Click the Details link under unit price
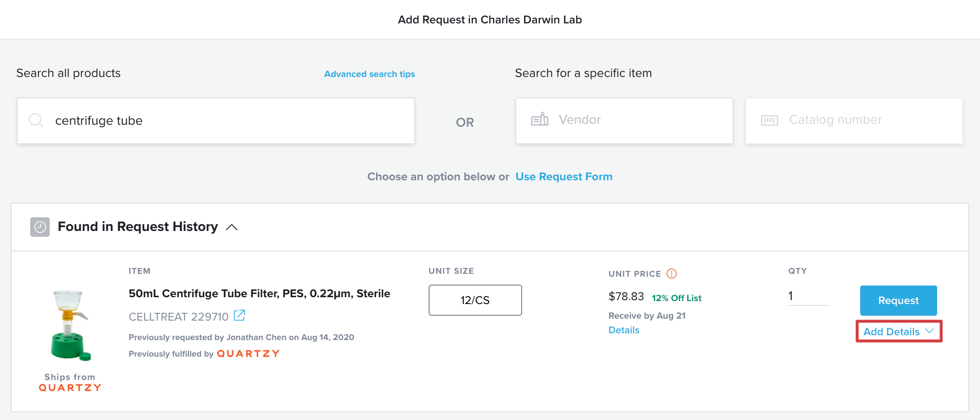Screen dimensions: 980x420 tap(623, 330)
